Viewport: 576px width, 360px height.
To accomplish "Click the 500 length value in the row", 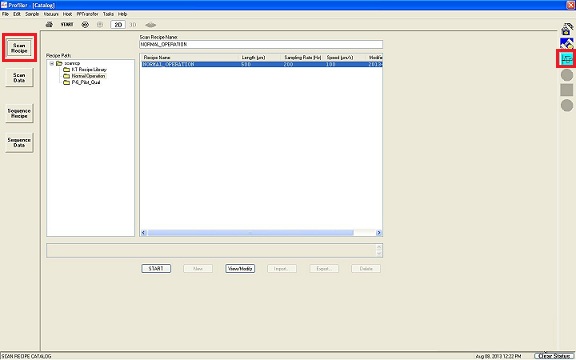I will (x=246, y=64).
